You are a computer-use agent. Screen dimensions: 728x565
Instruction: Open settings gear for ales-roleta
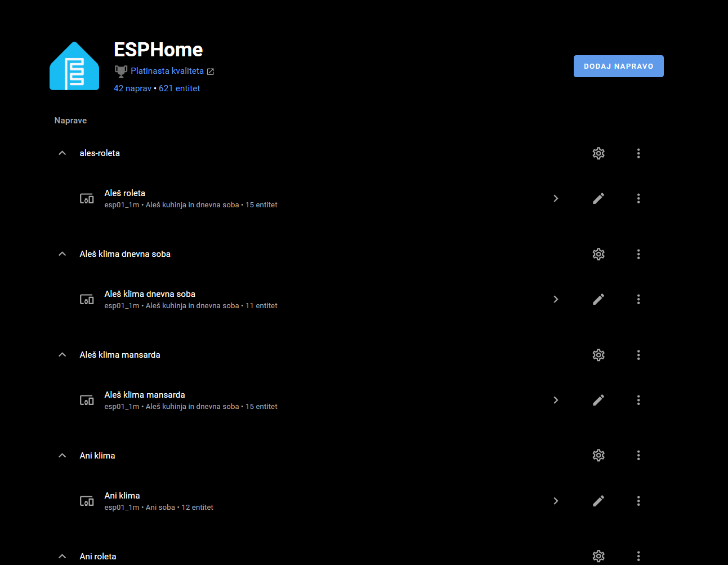(599, 153)
